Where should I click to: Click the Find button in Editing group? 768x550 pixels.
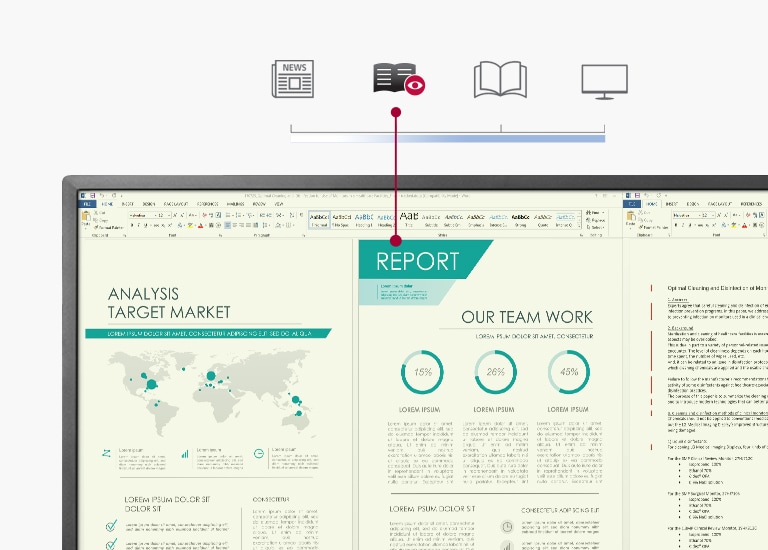click(594, 213)
